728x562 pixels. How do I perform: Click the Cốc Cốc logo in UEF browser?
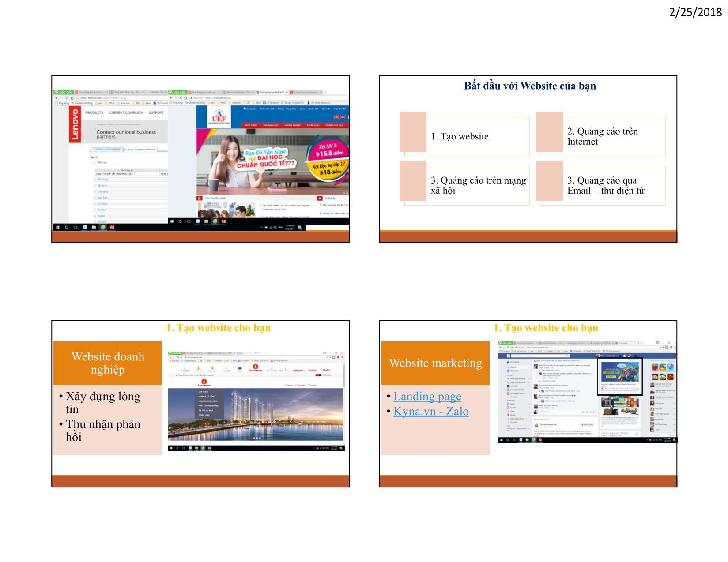click(x=177, y=92)
